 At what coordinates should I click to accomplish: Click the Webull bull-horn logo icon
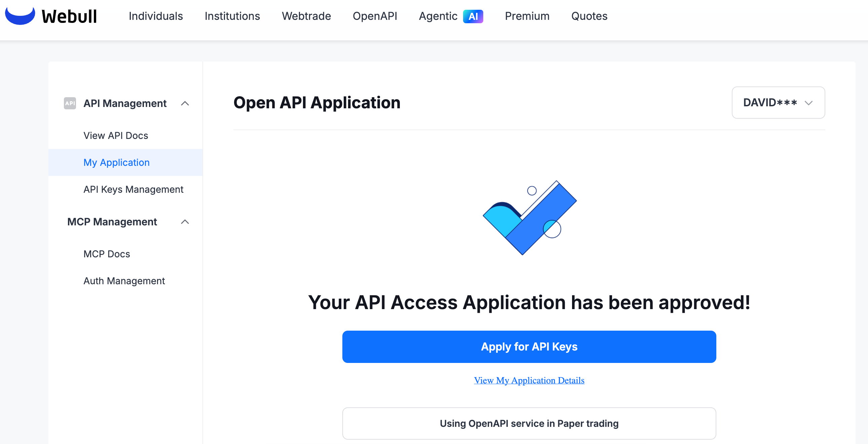(20, 15)
